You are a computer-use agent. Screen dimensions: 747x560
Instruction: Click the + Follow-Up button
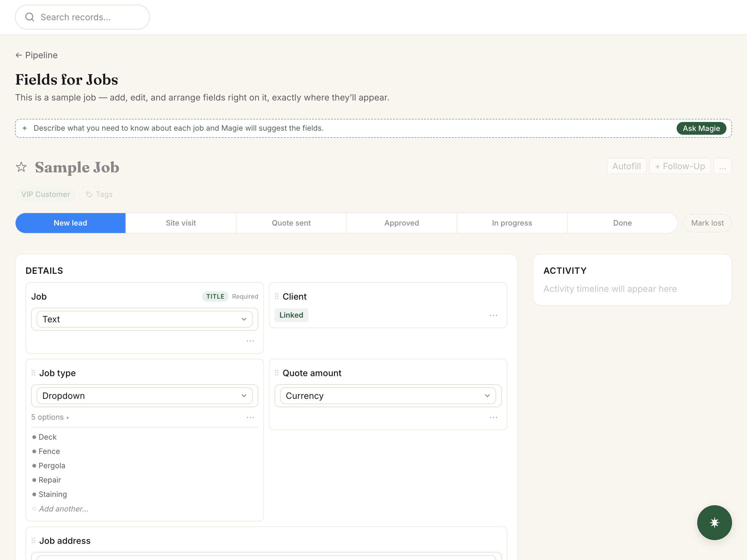click(x=680, y=166)
